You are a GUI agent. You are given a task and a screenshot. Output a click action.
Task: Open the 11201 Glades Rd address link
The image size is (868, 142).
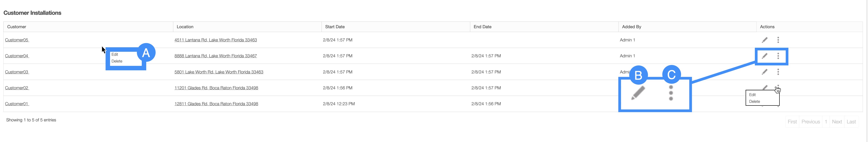216,88
